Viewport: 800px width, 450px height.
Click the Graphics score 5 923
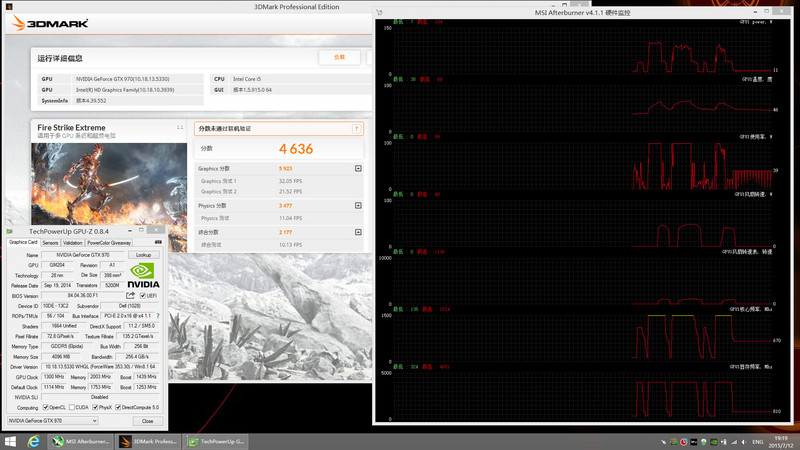click(285, 168)
